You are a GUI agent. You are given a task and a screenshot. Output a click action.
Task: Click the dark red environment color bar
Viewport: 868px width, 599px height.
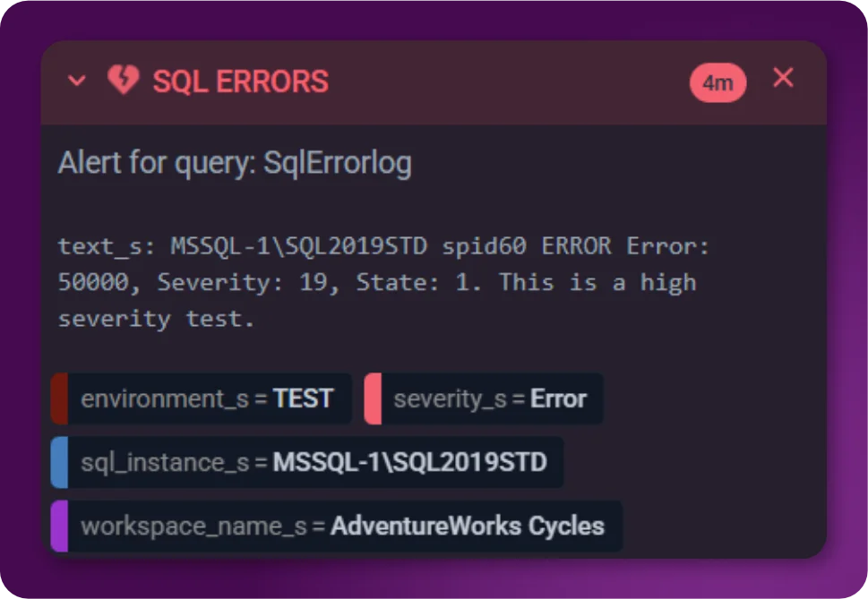(59, 398)
